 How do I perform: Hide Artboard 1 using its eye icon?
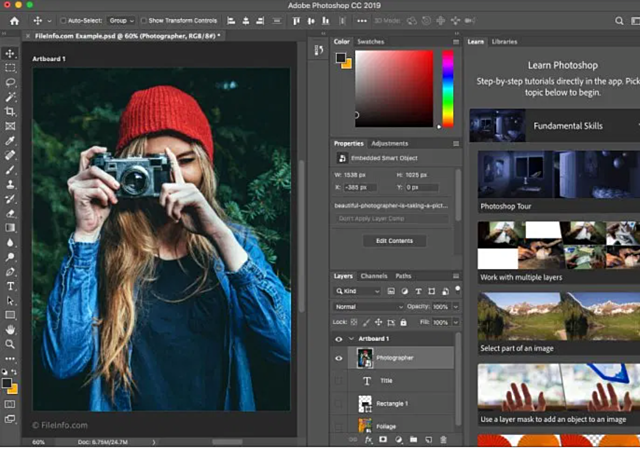point(339,339)
